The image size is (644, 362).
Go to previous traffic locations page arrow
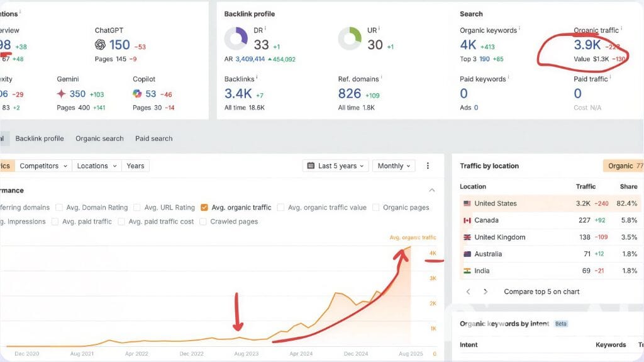click(x=468, y=291)
